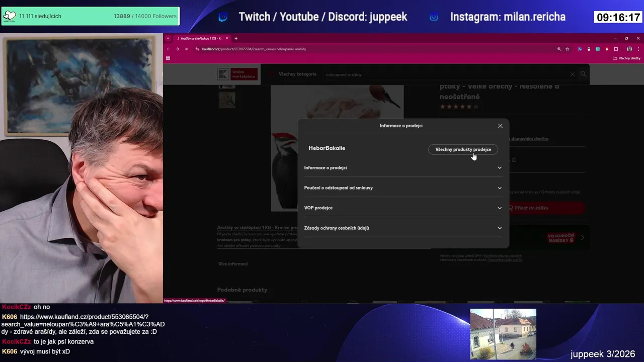The image size is (644, 362).
Task: Click the Podobné produkty heading
Action: 242,290
